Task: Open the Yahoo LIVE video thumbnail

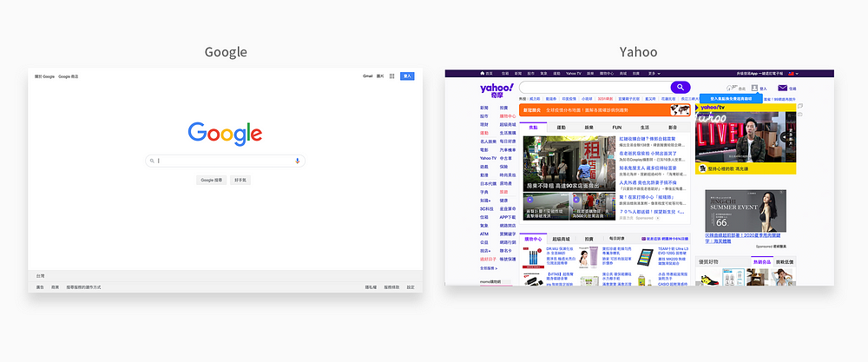Action: (745, 136)
